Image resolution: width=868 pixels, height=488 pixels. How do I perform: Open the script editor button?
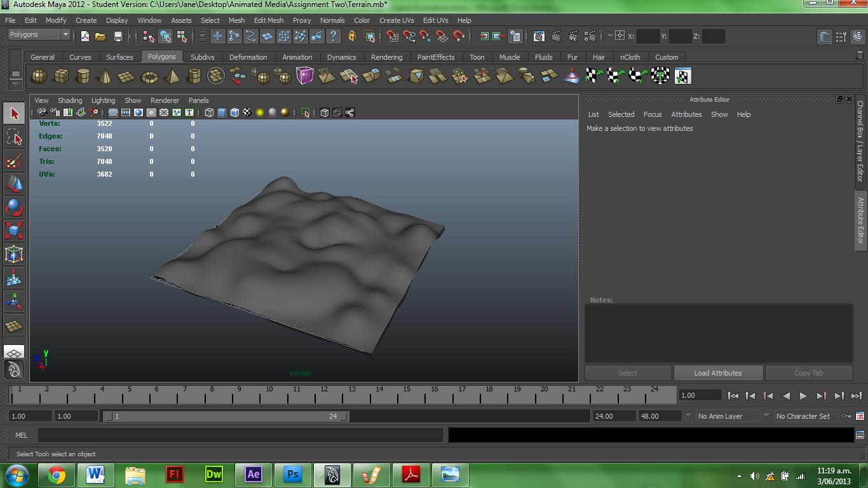coord(860,435)
